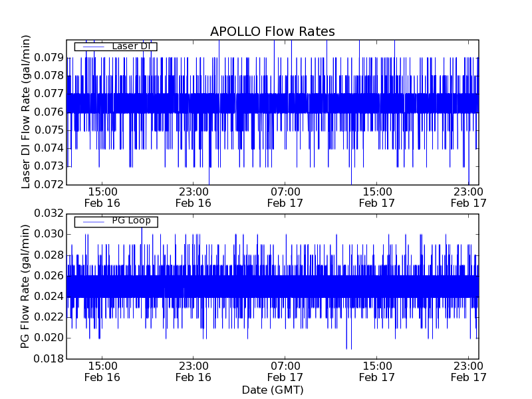Click the APOLLO Flow Rates chart title

click(272, 32)
